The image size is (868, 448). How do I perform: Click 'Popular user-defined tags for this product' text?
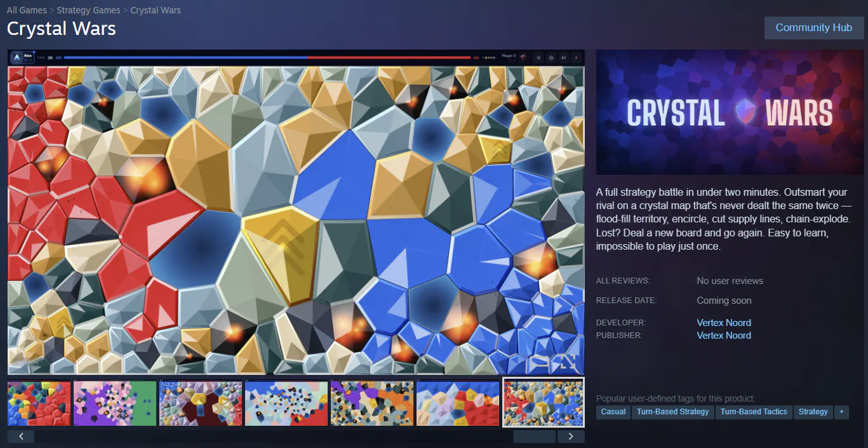pos(676,398)
